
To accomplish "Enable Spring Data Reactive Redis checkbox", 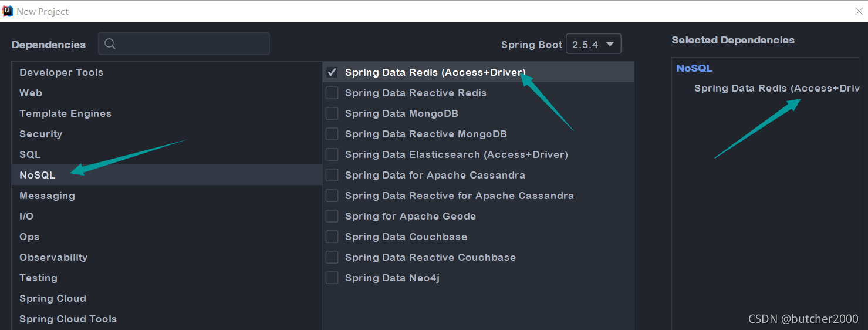I will [x=332, y=93].
